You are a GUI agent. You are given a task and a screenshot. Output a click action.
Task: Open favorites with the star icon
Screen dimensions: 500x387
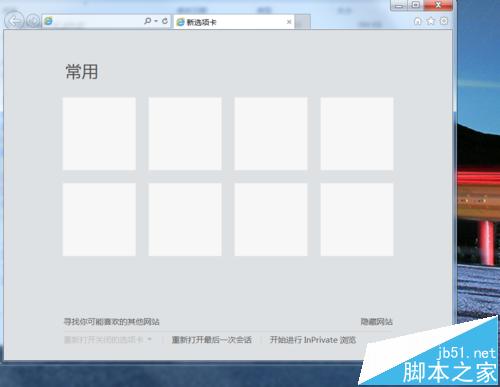coord(431,21)
